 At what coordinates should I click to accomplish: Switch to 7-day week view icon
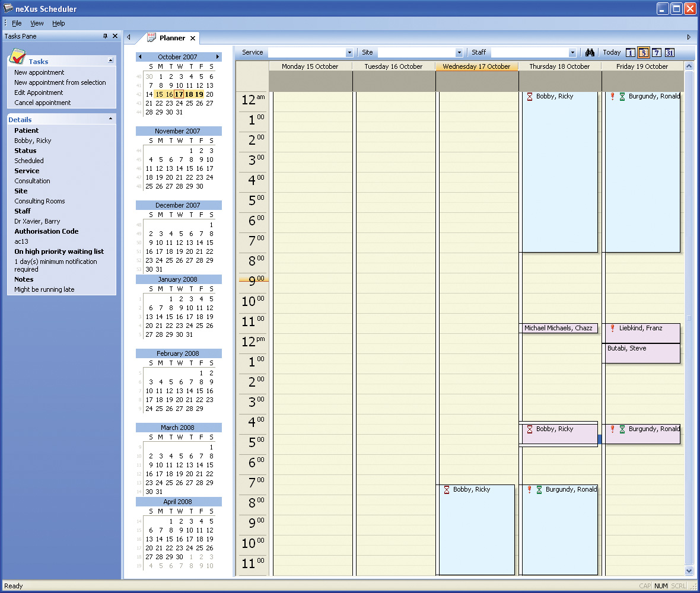click(x=656, y=53)
